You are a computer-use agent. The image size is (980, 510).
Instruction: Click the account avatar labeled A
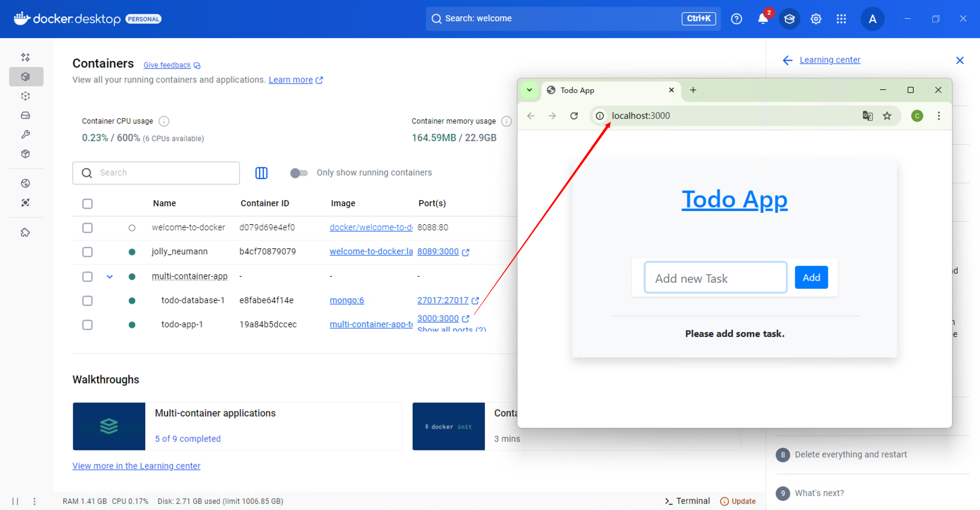(872, 19)
